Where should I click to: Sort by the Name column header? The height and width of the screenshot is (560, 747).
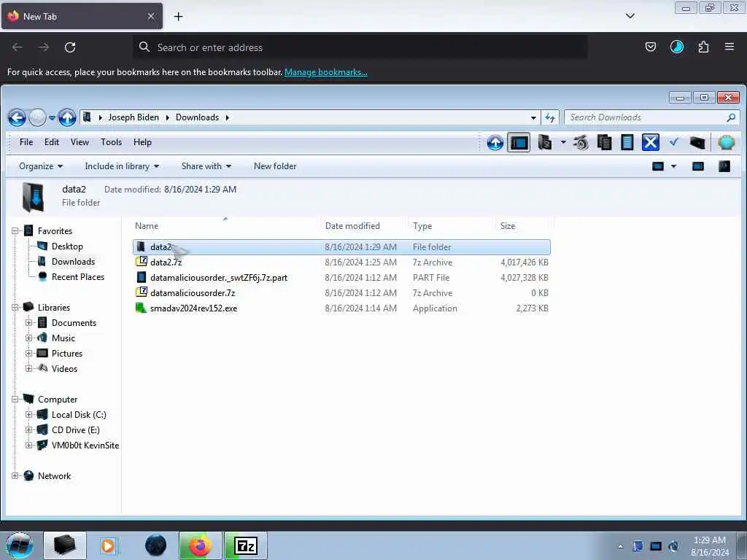(225, 226)
